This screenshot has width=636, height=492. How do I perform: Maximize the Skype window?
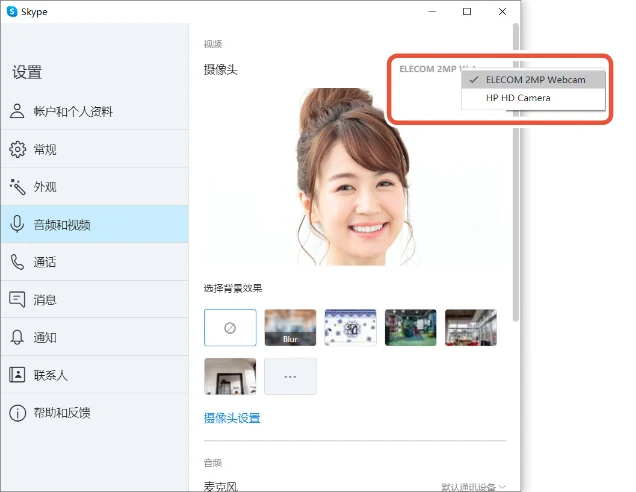[467, 11]
